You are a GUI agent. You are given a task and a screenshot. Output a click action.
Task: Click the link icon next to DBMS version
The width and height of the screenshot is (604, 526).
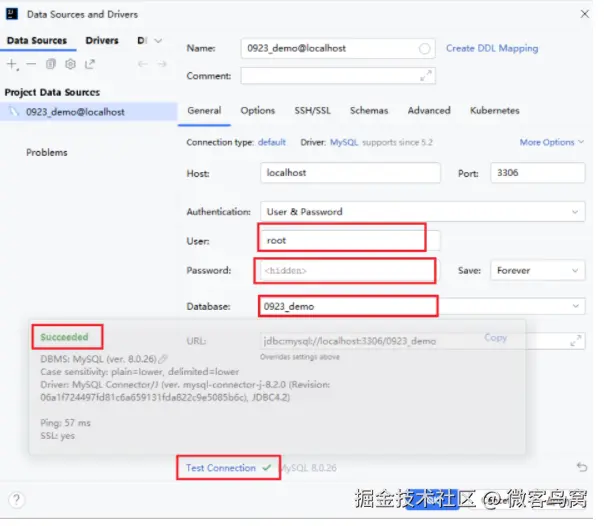coord(163,359)
